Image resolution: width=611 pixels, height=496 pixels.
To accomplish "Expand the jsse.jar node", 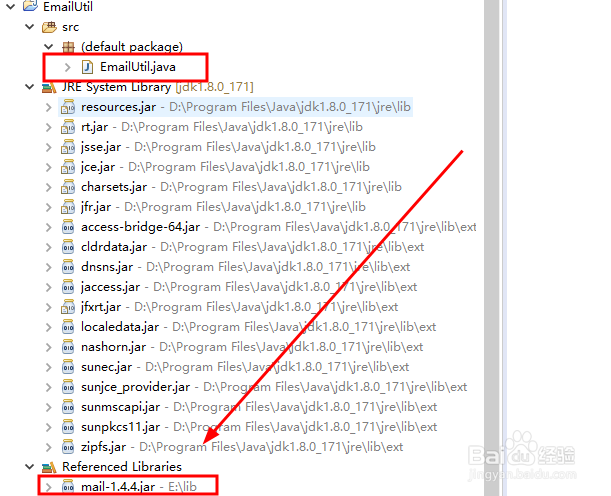I will (x=49, y=147).
